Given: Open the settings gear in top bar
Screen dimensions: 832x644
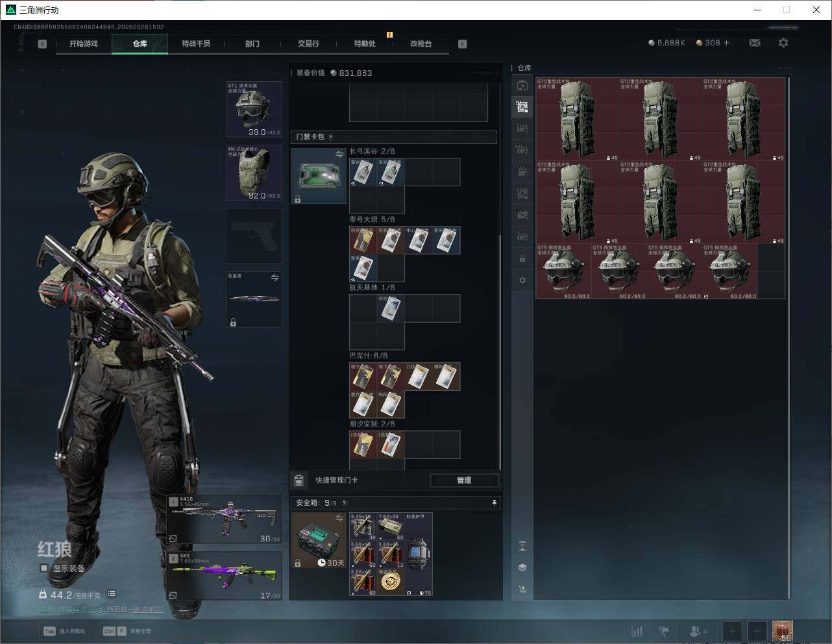Looking at the screenshot, I should coord(783,43).
